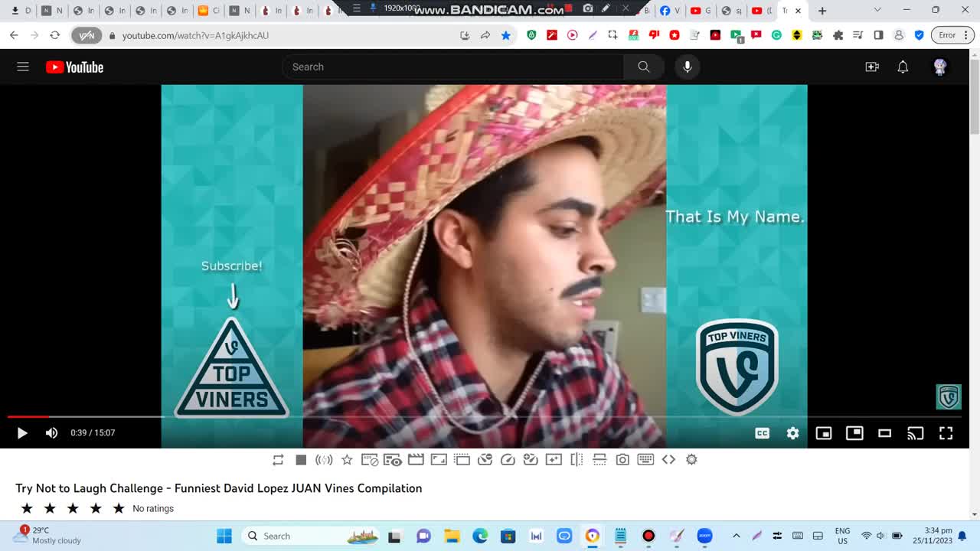Launch Microsoft Edge from the taskbar
980x551 pixels.
(480, 536)
